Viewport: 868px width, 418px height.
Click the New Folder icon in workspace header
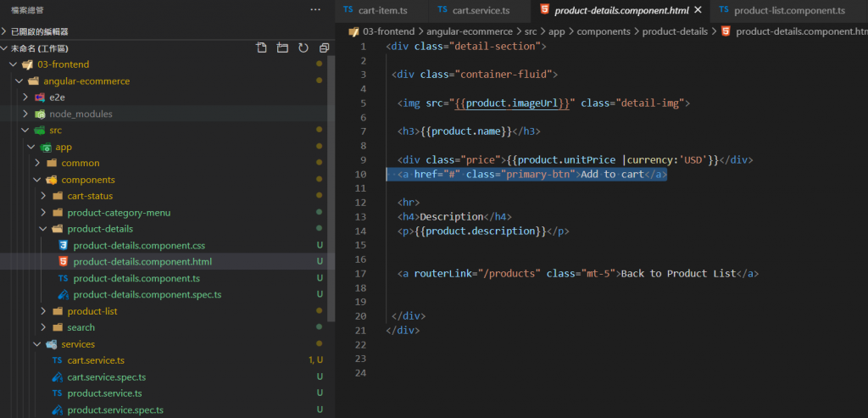(x=282, y=48)
